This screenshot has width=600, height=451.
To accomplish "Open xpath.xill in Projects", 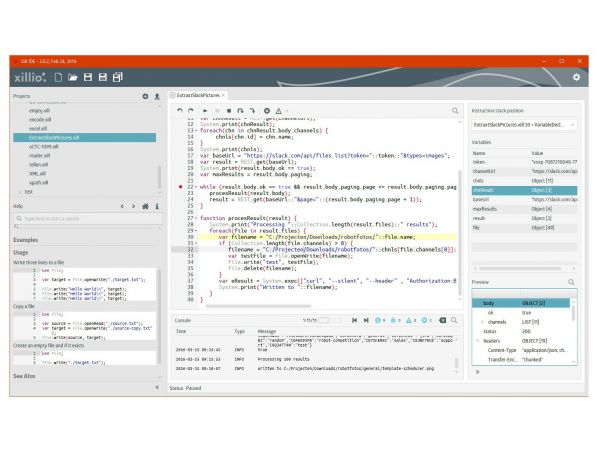I will click(38, 182).
